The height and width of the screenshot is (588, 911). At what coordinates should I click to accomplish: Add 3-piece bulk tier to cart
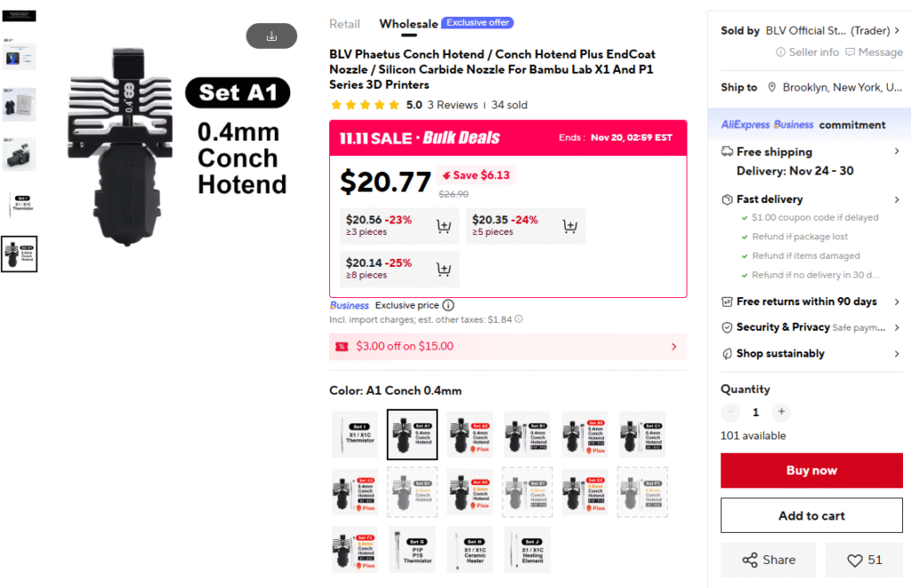pos(444,226)
